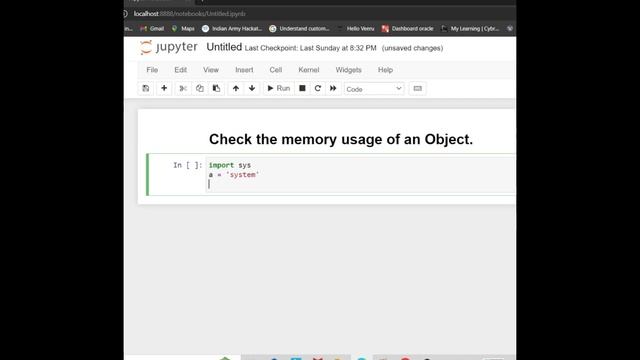Viewport: 640px width, 360px height.
Task: Copy selected cells using the toolbar icon
Action: (x=200, y=89)
